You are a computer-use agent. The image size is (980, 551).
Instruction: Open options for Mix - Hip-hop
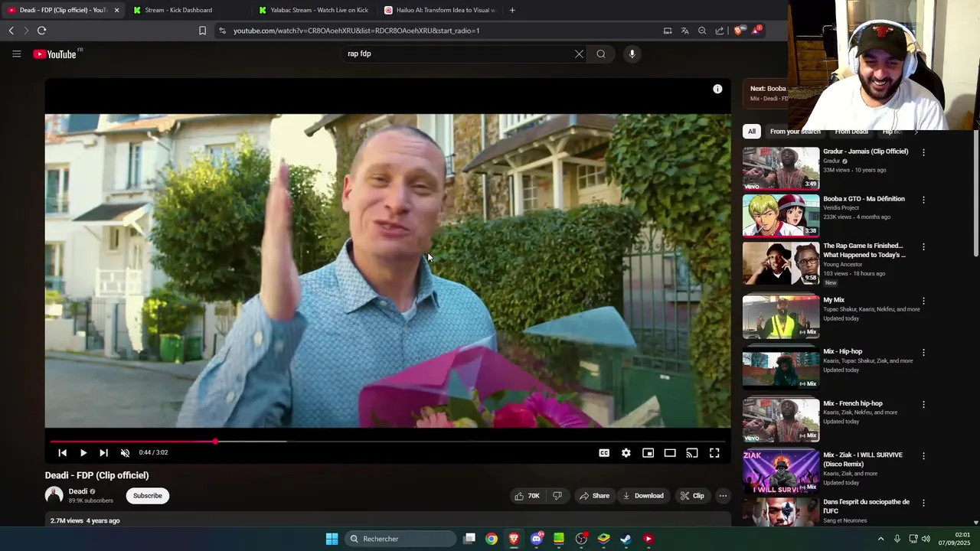(x=923, y=353)
